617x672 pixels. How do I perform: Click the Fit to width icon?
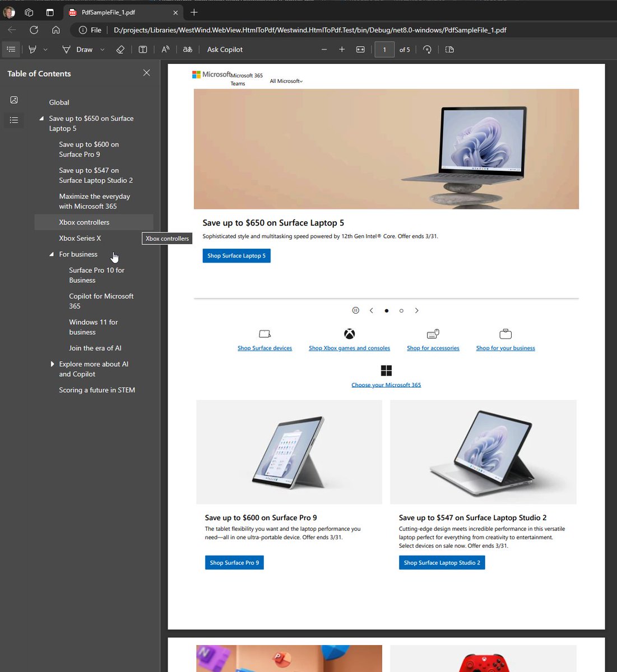click(360, 49)
